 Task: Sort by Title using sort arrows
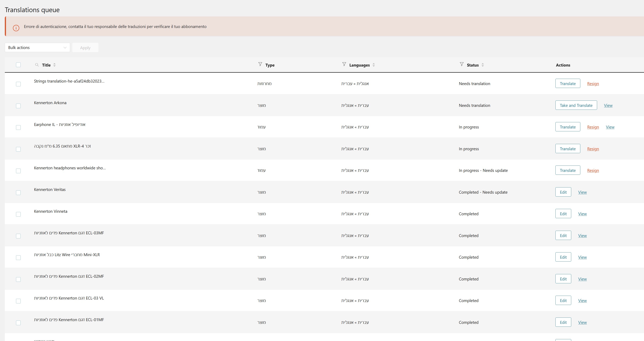tap(54, 65)
